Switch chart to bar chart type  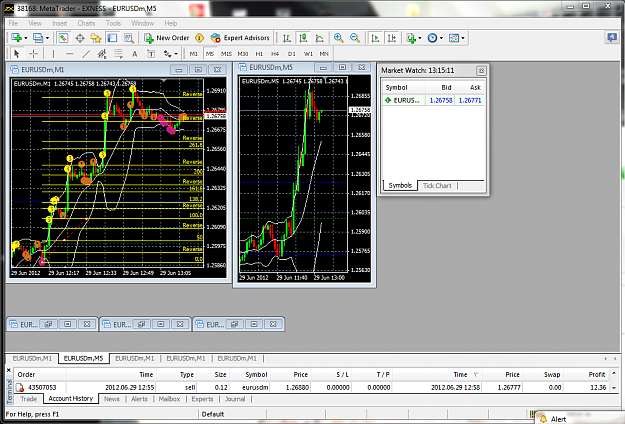coord(287,38)
